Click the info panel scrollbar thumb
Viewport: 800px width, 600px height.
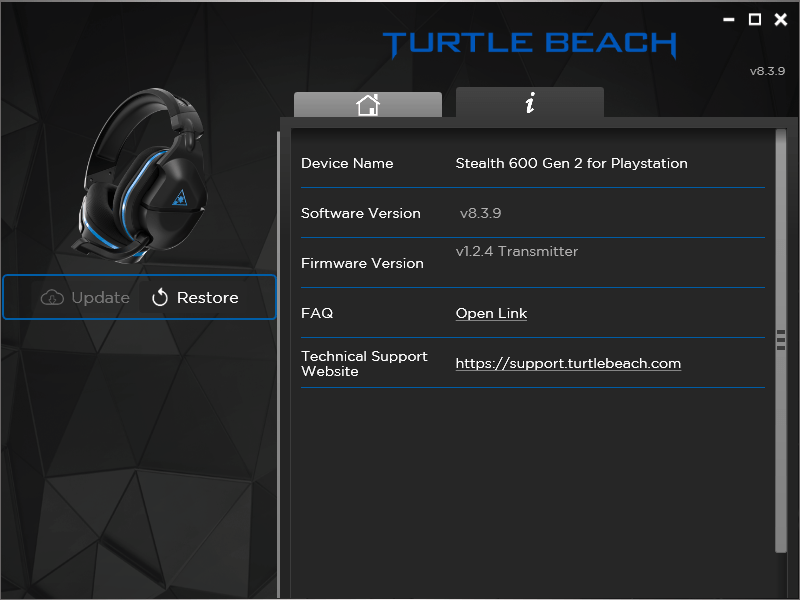(781, 340)
